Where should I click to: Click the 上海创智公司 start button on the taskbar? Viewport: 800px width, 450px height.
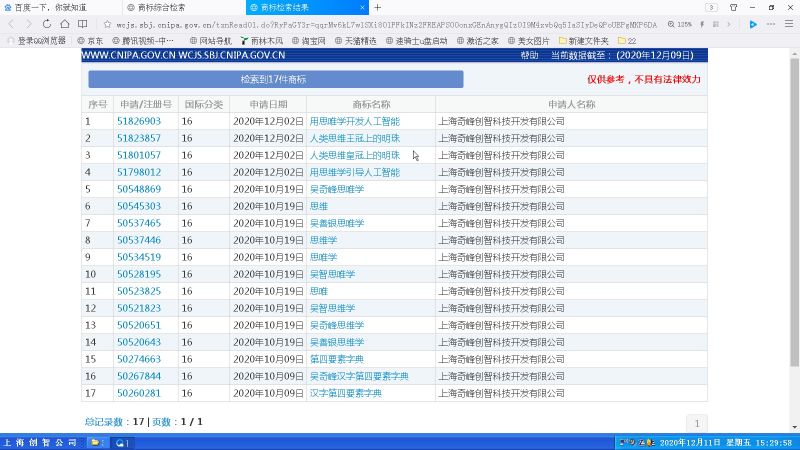tap(40, 442)
